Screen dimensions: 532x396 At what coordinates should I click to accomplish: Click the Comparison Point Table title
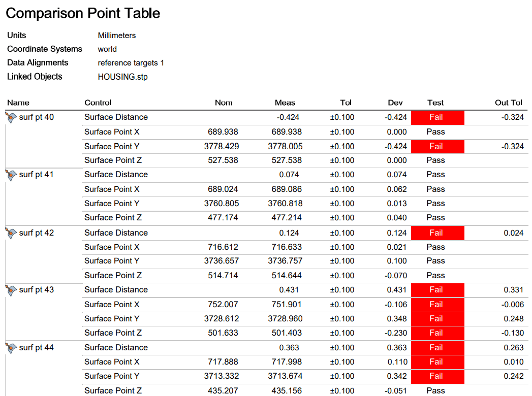(x=83, y=14)
